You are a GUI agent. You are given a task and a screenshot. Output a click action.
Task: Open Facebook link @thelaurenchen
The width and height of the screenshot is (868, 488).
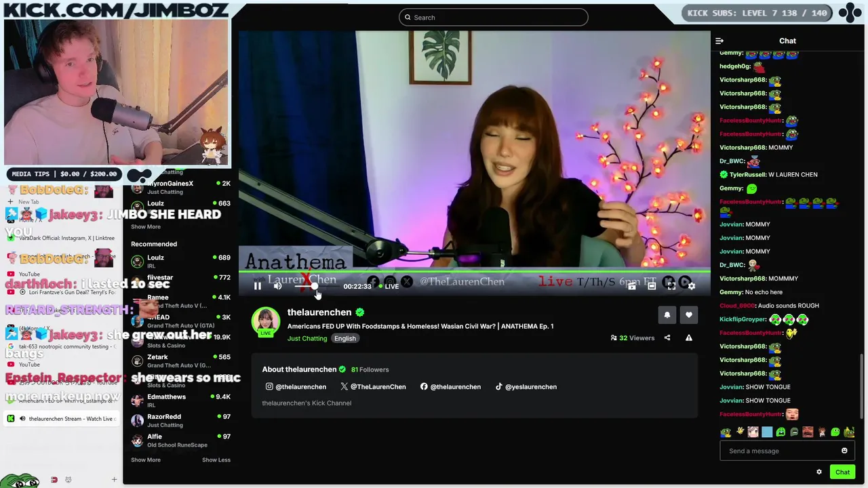(450, 386)
